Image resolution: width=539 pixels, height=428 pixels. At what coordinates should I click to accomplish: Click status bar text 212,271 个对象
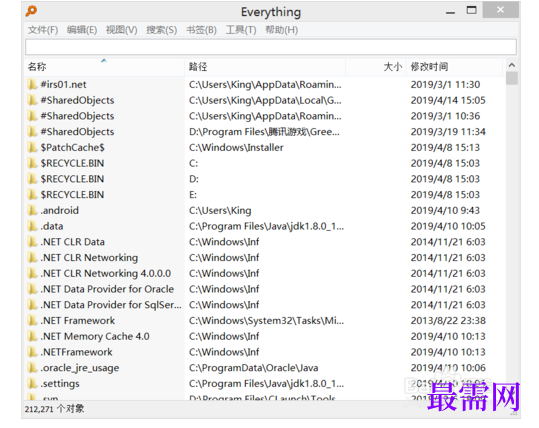[x=54, y=409]
